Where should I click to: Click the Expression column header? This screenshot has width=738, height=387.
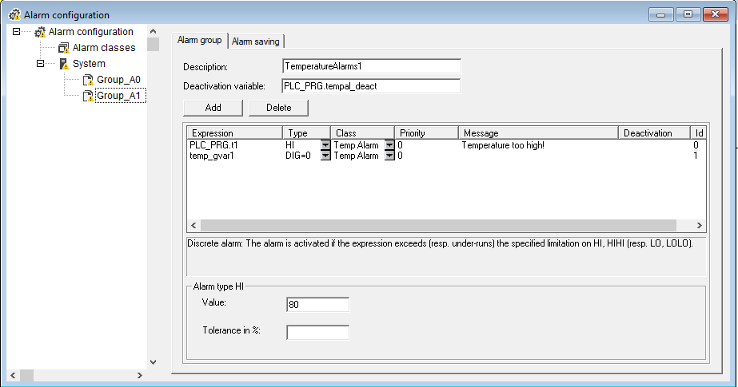[x=235, y=133]
